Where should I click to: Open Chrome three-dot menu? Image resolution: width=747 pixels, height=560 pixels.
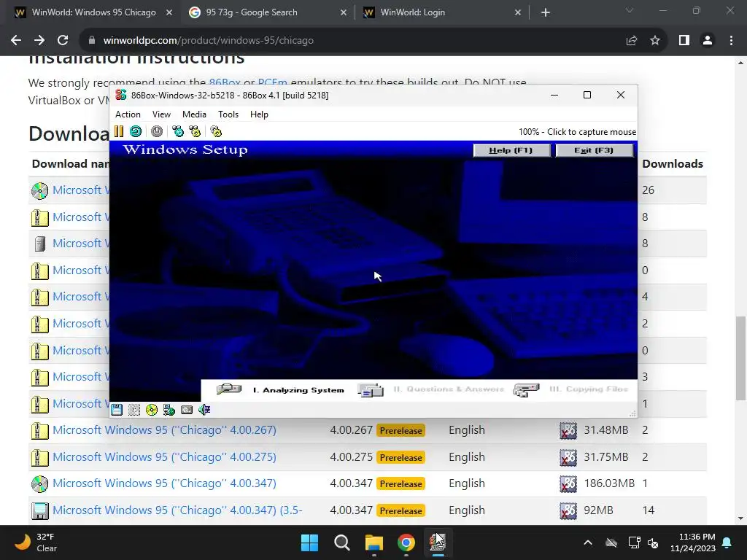click(x=731, y=41)
